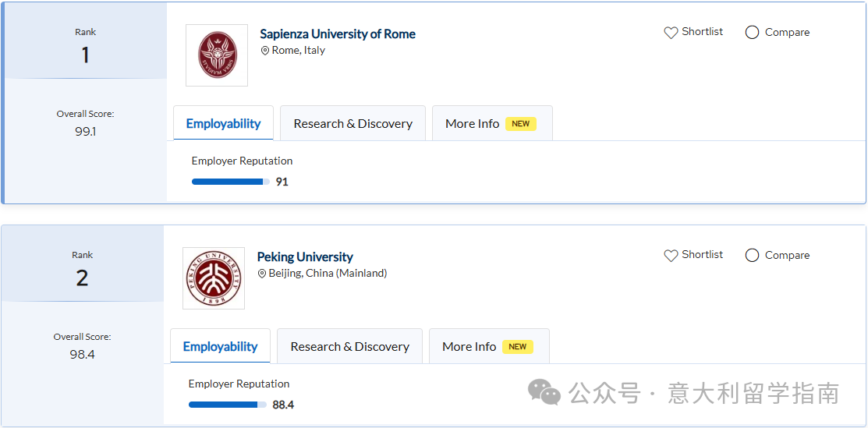Click NEW badge on Peking More Info
The width and height of the screenshot is (868, 428).
click(518, 347)
